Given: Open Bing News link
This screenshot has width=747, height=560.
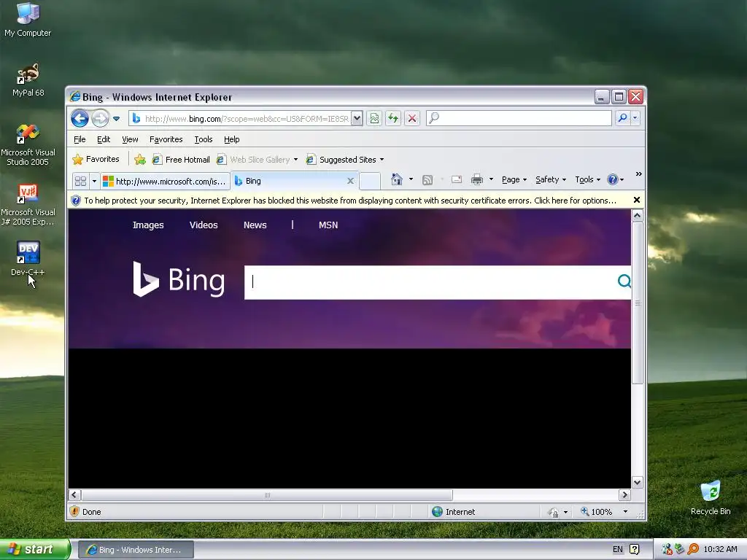Looking at the screenshot, I should pos(255,225).
